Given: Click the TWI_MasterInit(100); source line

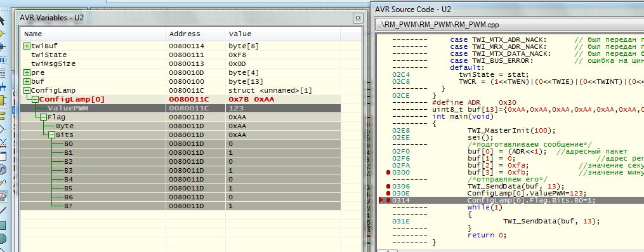Looking at the screenshot, I should (x=511, y=131).
